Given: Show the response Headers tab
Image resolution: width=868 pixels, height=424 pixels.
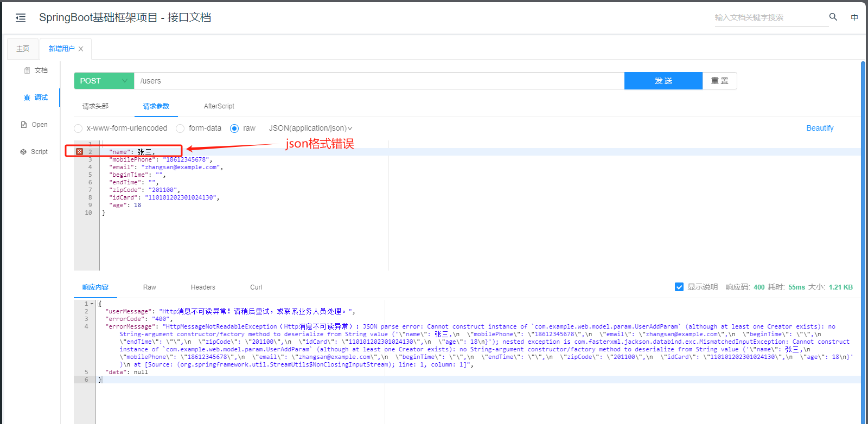Looking at the screenshot, I should 203,287.
